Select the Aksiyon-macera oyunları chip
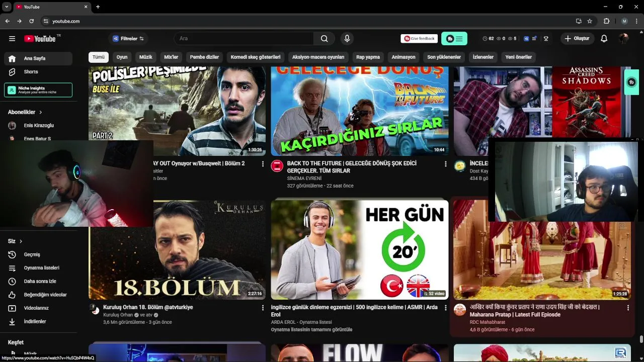644x362 pixels. pyautogui.click(x=318, y=57)
